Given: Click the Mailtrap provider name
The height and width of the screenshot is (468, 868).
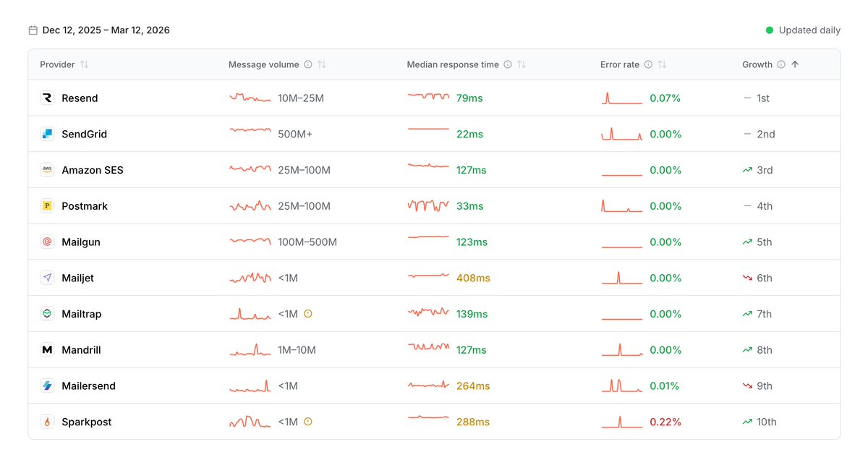Looking at the screenshot, I should point(81,314).
